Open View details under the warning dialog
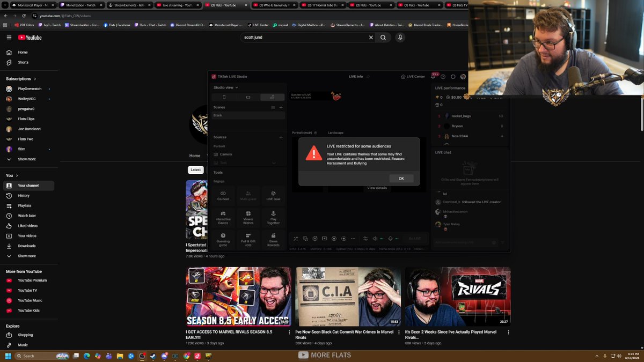 tap(377, 188)
